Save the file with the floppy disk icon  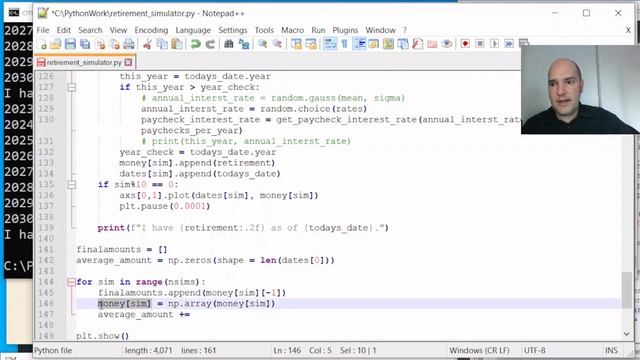click(70, 44)
